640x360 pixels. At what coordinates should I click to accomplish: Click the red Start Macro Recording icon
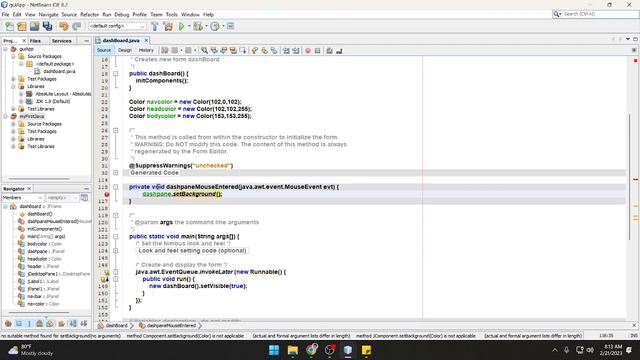[308, 50]
